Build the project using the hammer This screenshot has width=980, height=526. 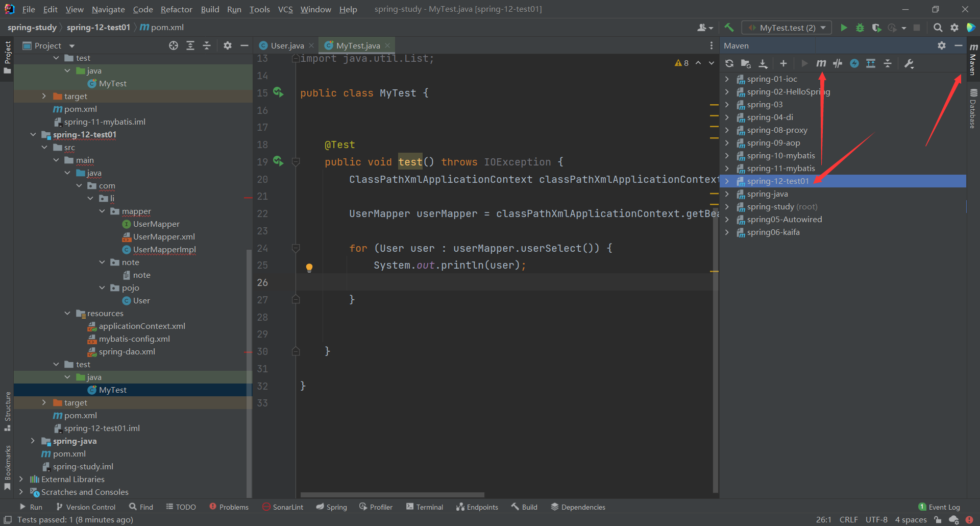[x=729, y=28]
